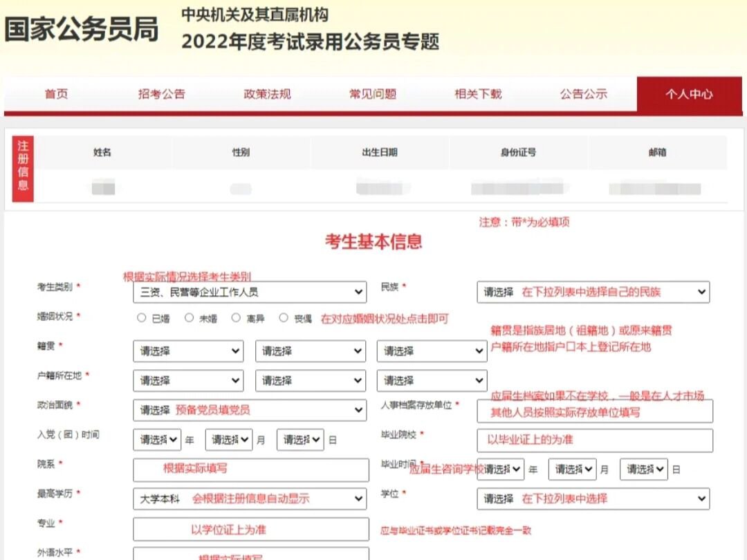
Task: Open the 相关下载 downloads page
Action: 477,95
